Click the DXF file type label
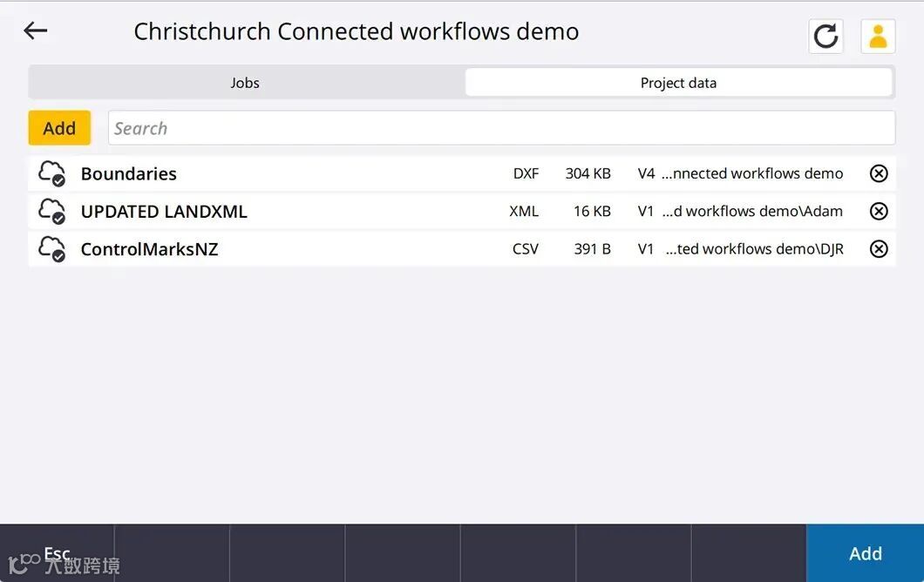Image resolution: width=924 pixels, height=582 pixels. 526,173
